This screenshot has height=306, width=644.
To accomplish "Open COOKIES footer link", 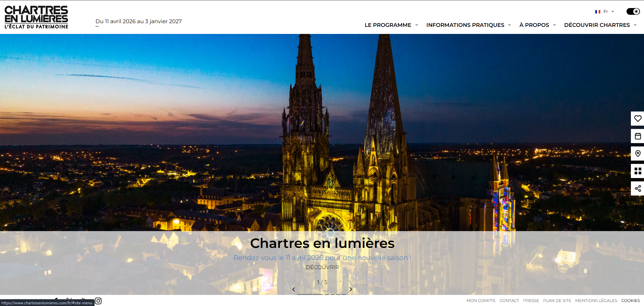I will tap(630, 301).
